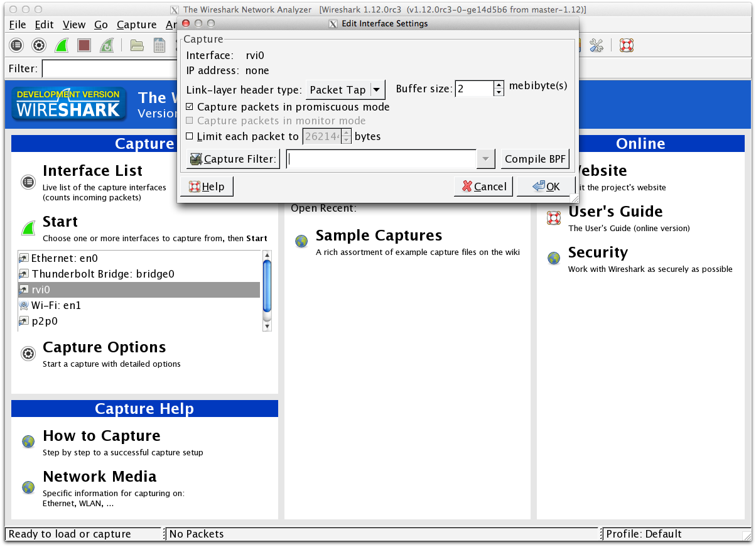Screen dimensions: 756x547
Task: Click the globe icon next to Network Media
Action: coord(28,487)
